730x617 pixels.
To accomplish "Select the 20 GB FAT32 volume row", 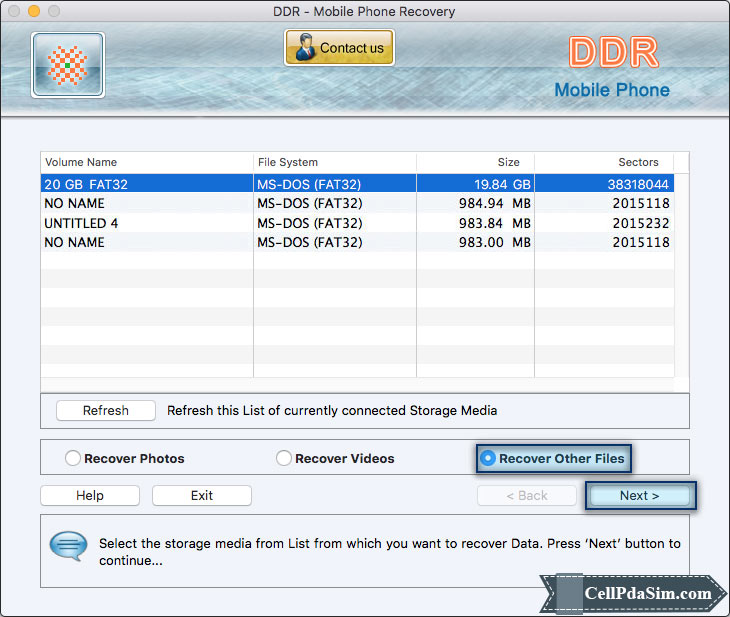I will (x=357, y=184).
